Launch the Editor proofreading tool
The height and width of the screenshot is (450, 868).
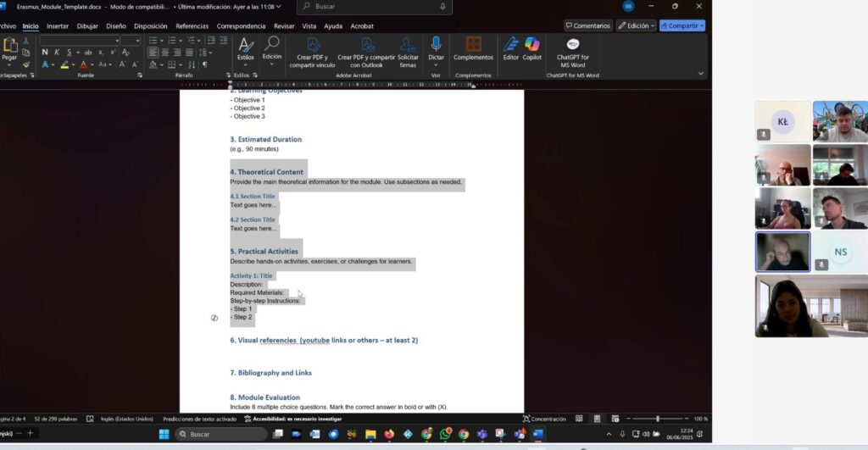(x=510, y=48)
